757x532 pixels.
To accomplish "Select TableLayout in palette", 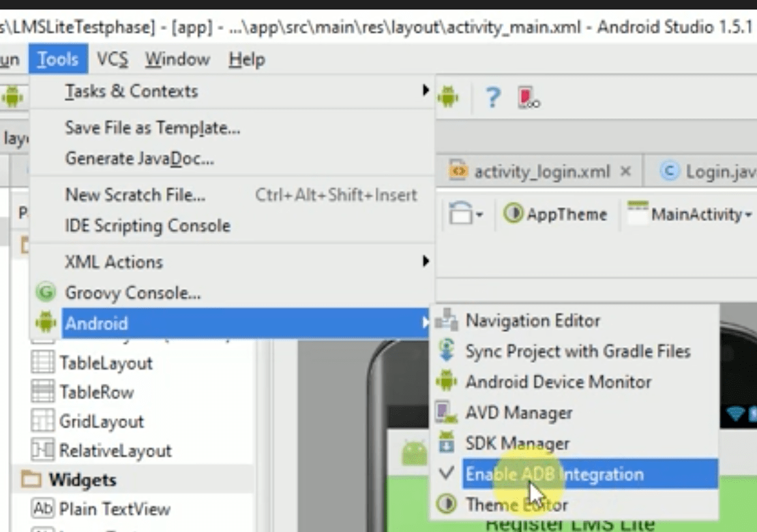I will tap(106, 363).
